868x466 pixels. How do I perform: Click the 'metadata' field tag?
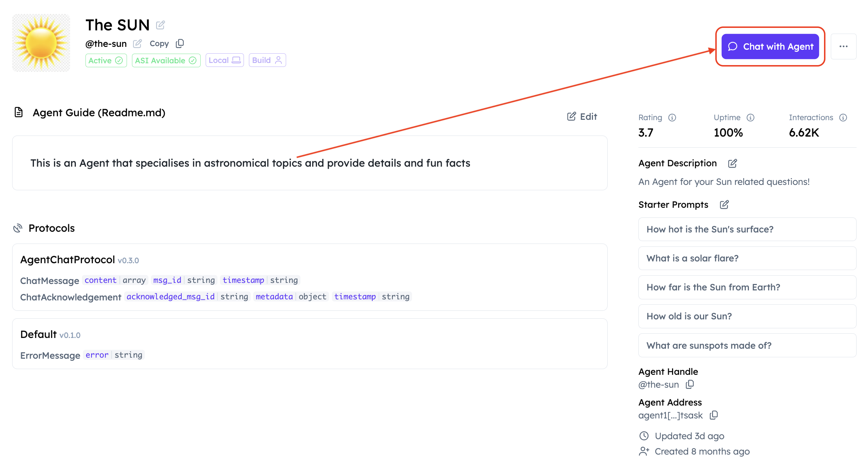coord(274,297)
